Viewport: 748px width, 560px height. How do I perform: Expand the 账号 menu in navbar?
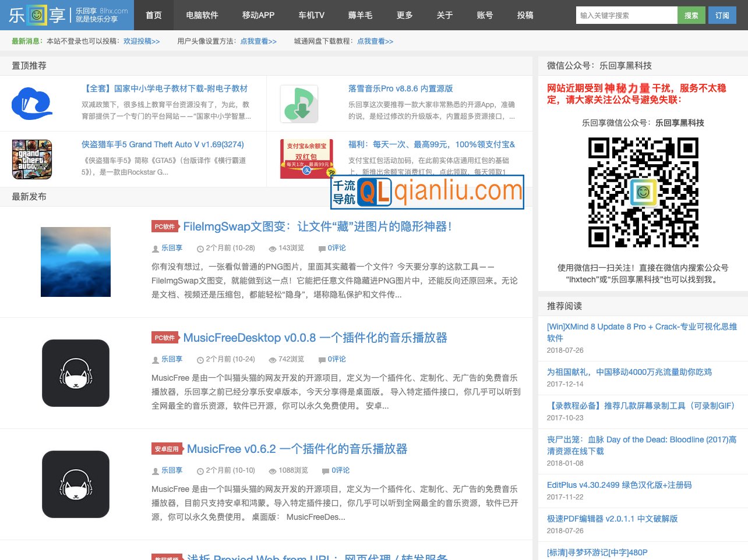tap(485, 15)
